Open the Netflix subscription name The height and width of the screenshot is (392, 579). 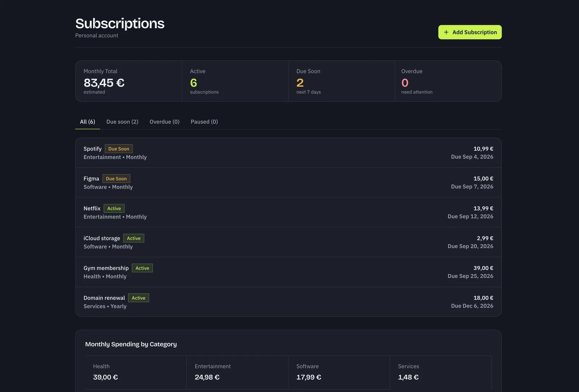[x=92, y=208]
